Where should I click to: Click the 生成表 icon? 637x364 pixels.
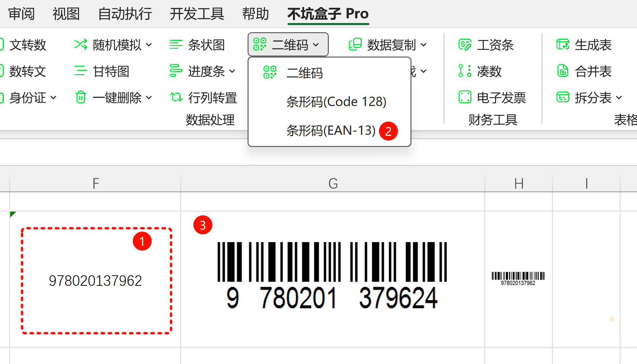[x=563, y=44]
